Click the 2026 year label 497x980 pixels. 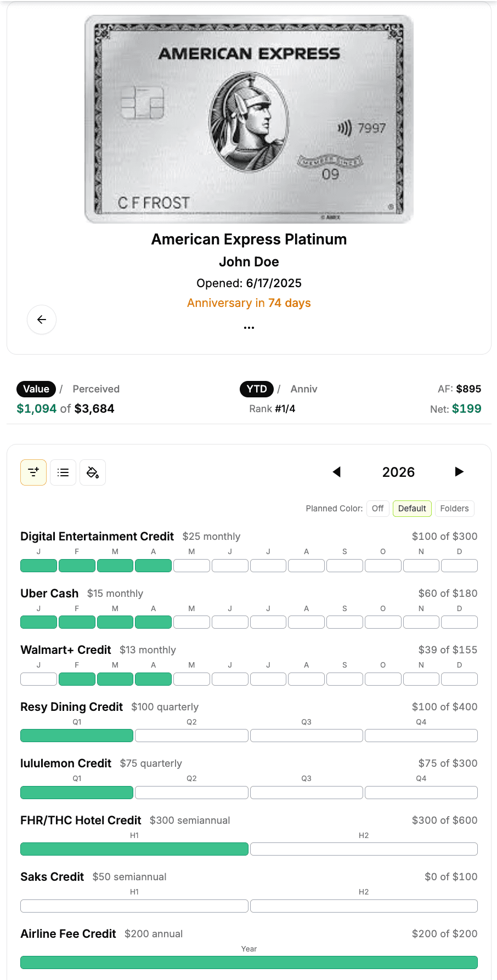398,472
